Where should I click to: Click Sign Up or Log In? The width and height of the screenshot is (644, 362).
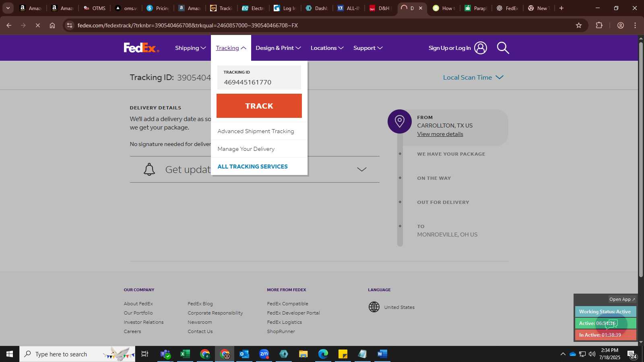pos(450,48)
